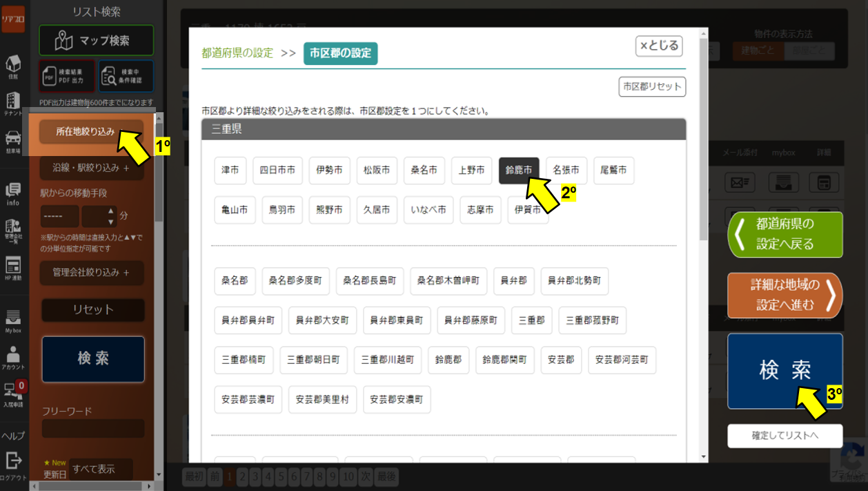
Task: Open the テナント sidebar icon
Action: (13, 103)
